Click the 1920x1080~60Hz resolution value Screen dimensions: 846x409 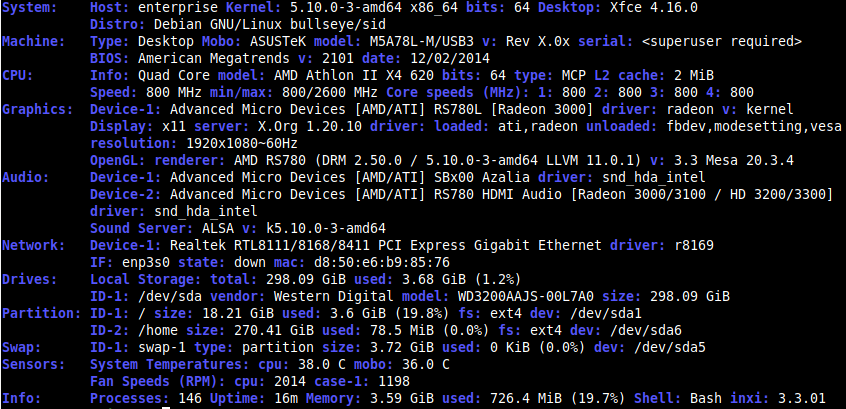(242, 144)
